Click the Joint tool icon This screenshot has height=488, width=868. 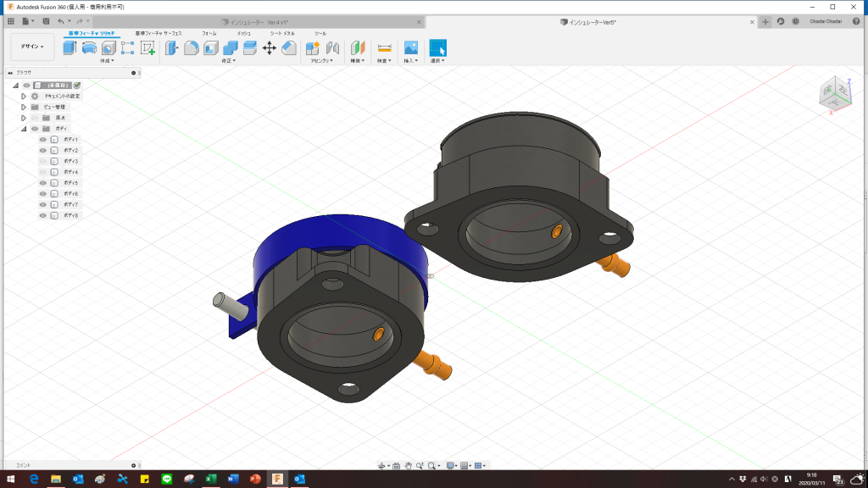click(332, 47)
